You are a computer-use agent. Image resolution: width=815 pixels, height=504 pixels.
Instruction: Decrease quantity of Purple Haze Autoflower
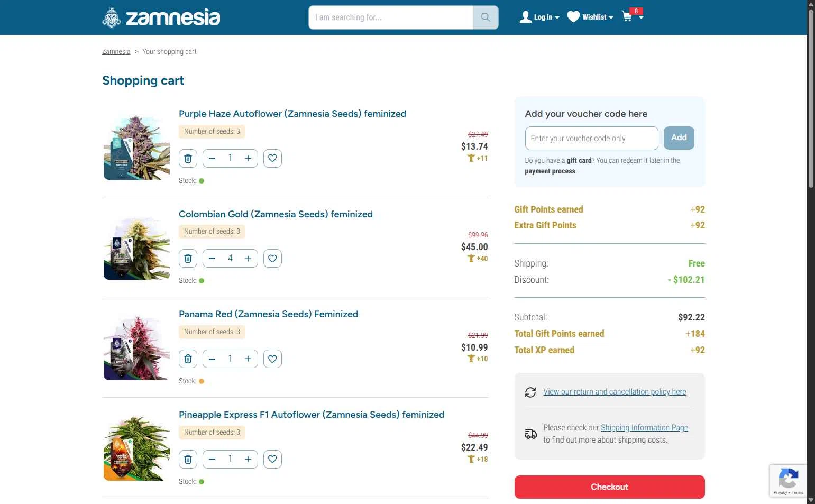212,158
